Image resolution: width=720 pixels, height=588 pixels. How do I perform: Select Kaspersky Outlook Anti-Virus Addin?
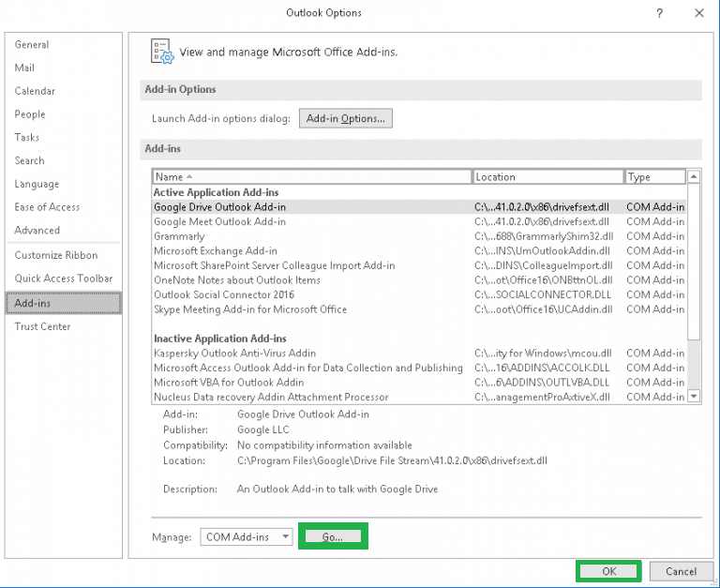[419, 354]
